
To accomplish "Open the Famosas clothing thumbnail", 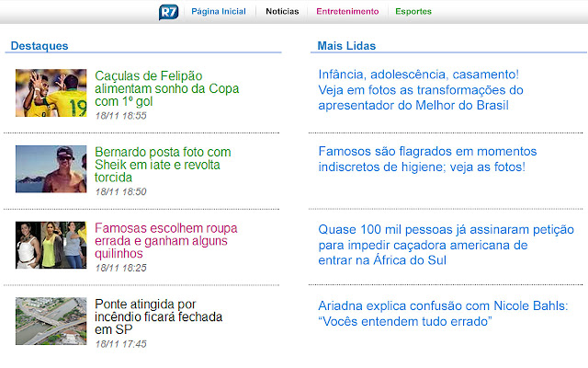I will coord(51,245).
